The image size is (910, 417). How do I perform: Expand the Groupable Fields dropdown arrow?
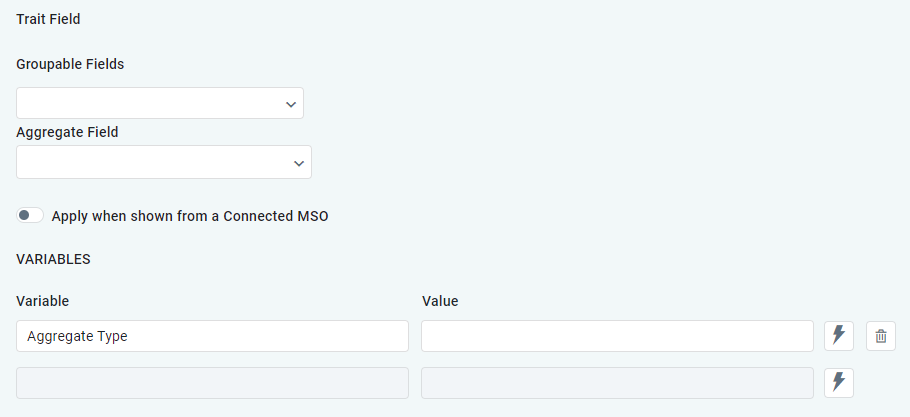tap(291, 104)
